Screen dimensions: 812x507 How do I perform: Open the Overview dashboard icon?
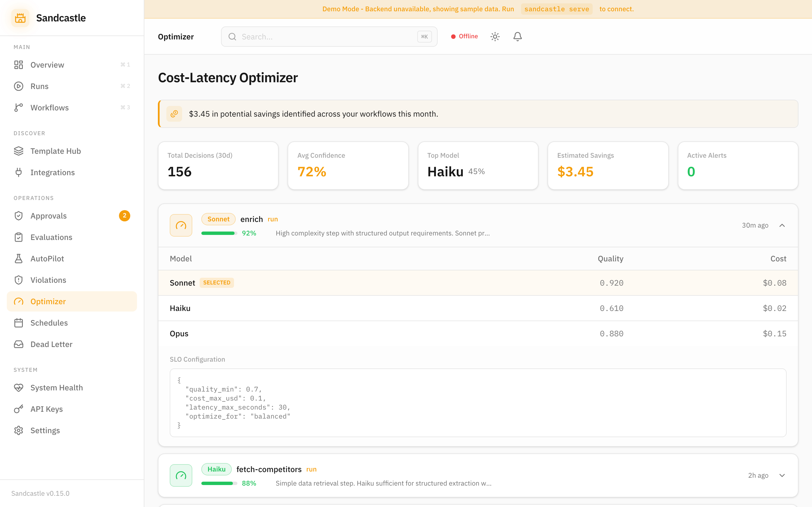pos(18,65)
